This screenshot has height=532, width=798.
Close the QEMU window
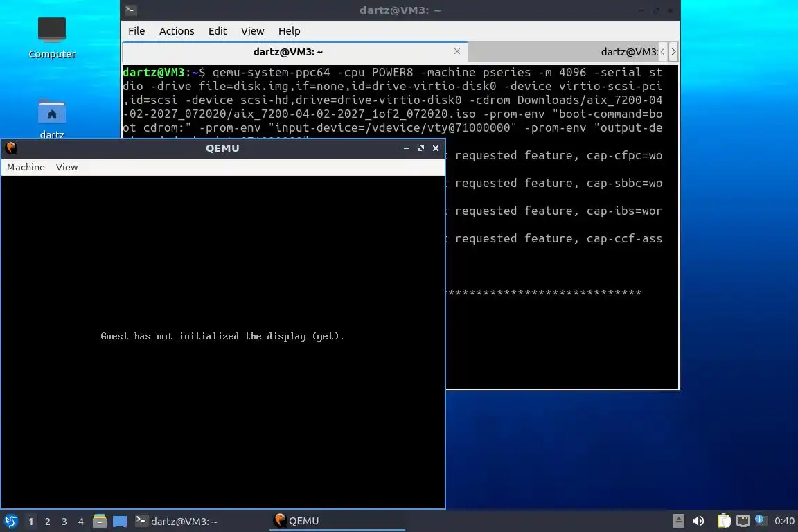(x=436, y=148)
